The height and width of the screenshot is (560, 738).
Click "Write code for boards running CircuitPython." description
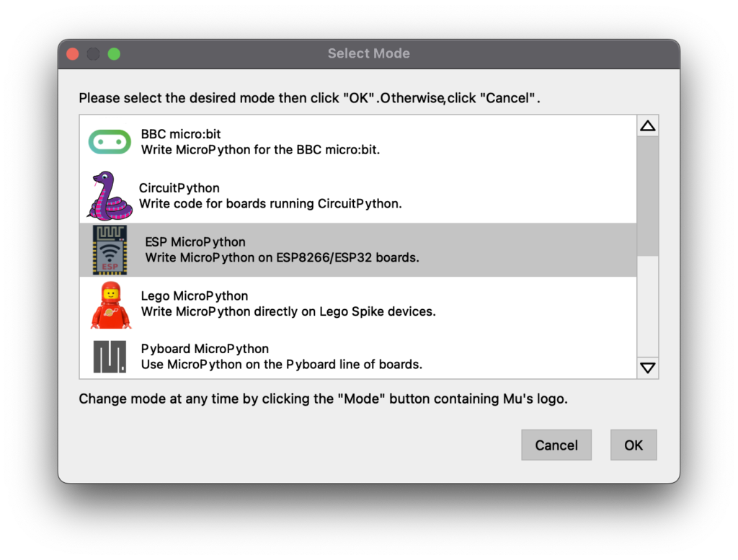point(271,204)
